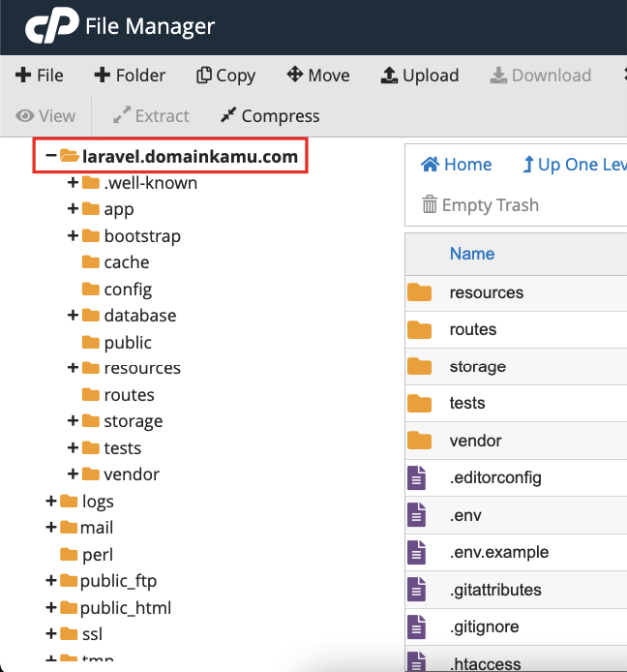This screenshot has height=672, width=627.
Task: Open the Upload dialog
Action: point(420,76)
